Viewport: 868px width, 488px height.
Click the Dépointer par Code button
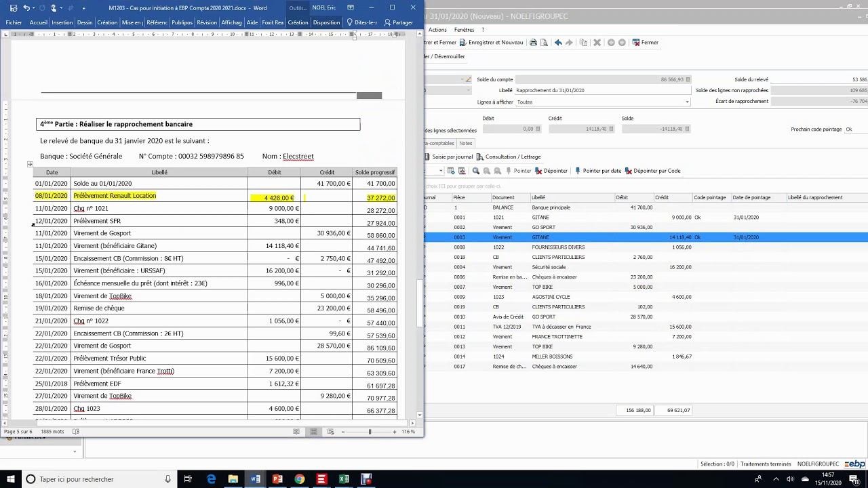point(652,171)
